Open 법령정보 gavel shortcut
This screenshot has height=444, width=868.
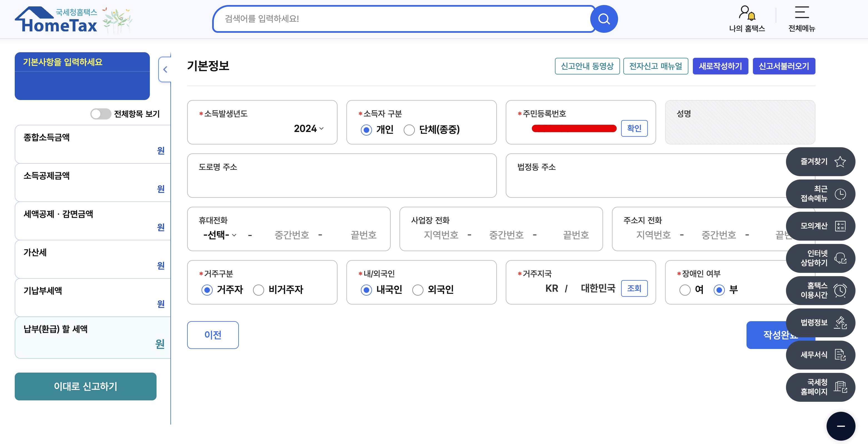[x=820, y=323]
